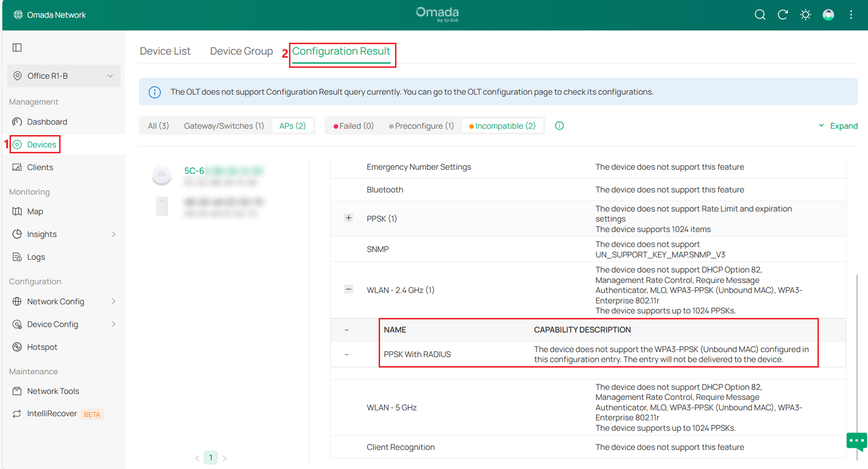
Task: Switch filter to Gateway/Switches (1)
Action: pyautogui.click(x=224, y=126)
